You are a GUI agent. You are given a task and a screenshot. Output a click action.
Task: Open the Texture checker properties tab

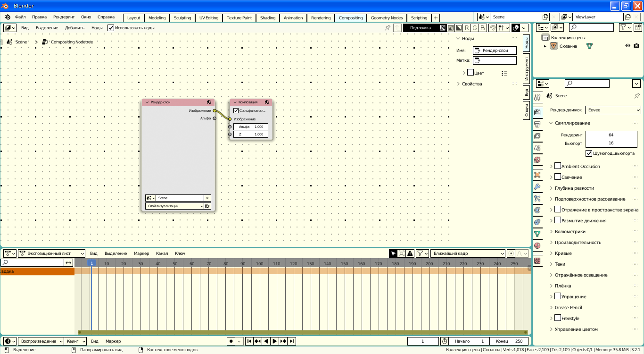point(537,261)
